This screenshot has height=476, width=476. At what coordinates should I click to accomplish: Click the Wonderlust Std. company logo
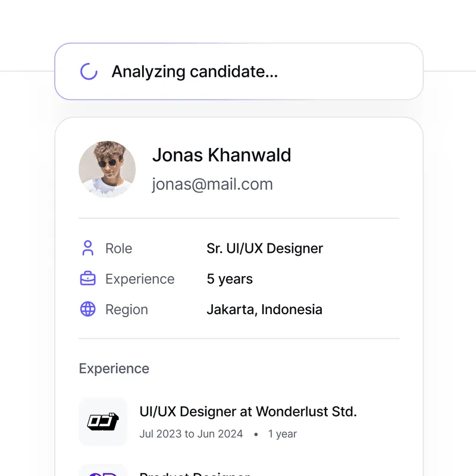click(x=103, y=421)
